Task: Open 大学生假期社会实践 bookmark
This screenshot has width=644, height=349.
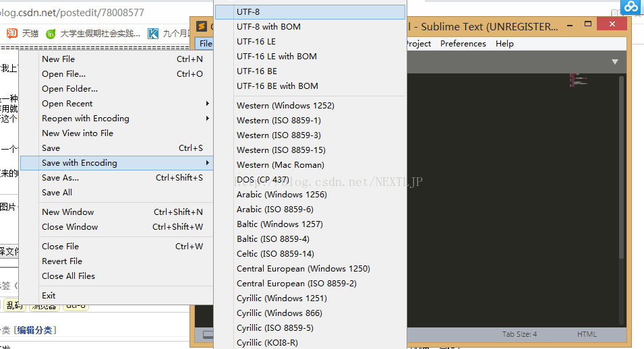Action: (100, 34)
